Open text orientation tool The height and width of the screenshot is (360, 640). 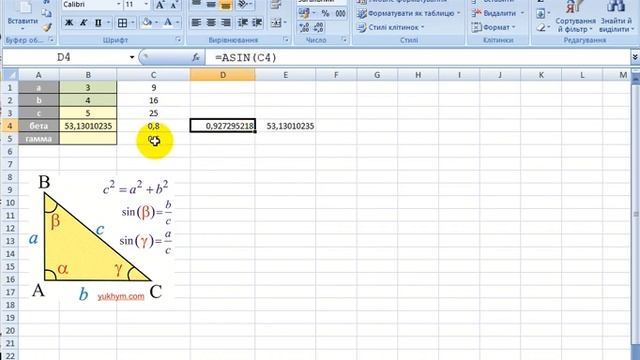point(243,5)
